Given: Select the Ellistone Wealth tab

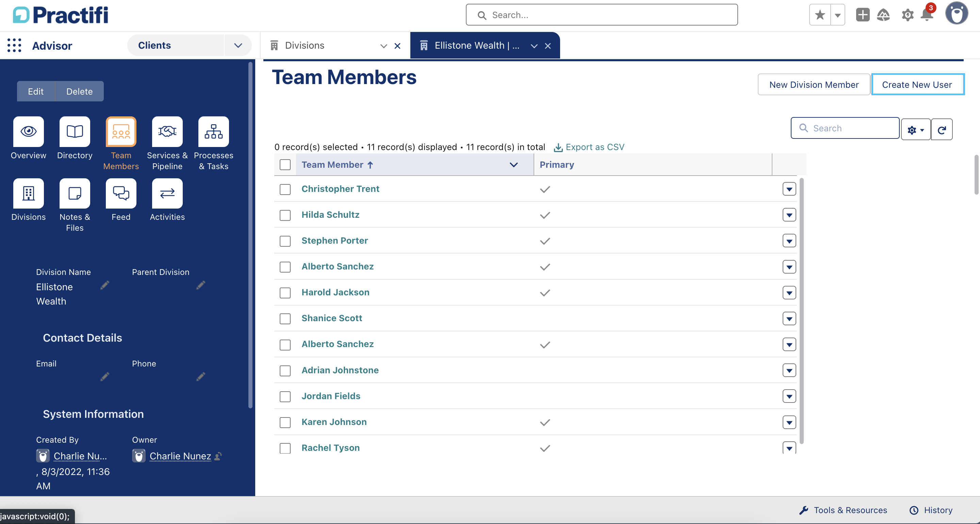Looking at the screenshot, I should click(x=476, y=46).
